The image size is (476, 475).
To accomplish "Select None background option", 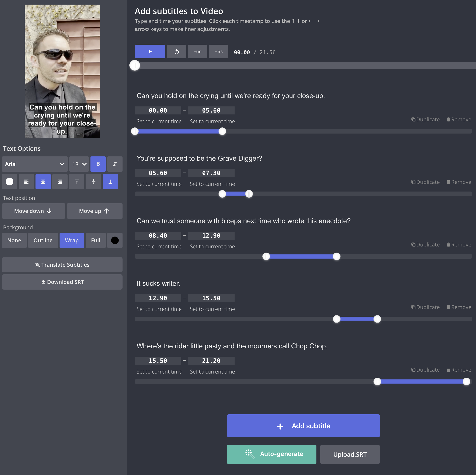I will coord(14,240).
